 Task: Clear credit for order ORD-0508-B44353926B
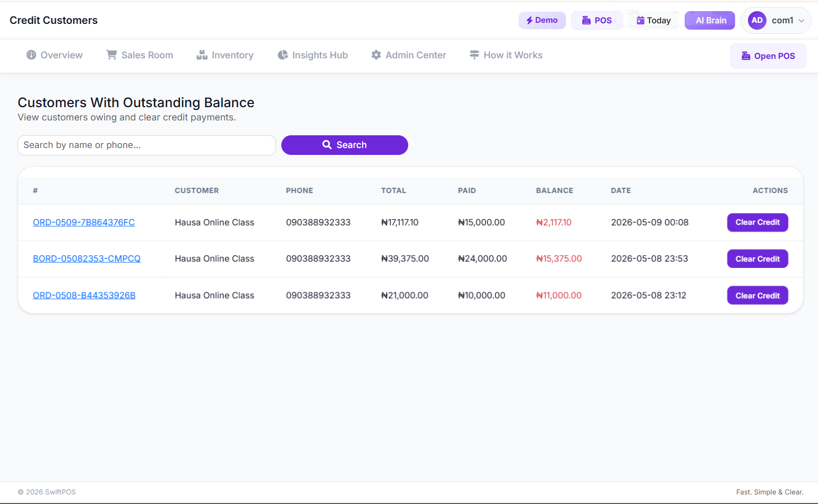(757, 296)
